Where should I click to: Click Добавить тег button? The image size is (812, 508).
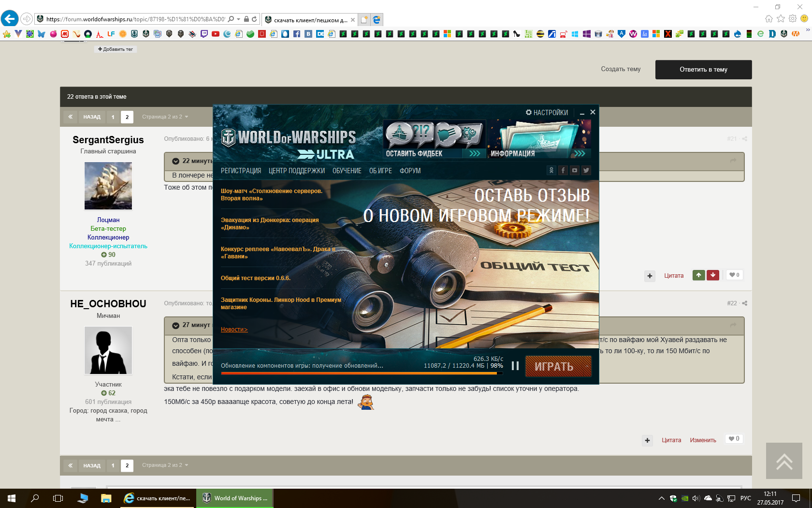pos(115,49)
